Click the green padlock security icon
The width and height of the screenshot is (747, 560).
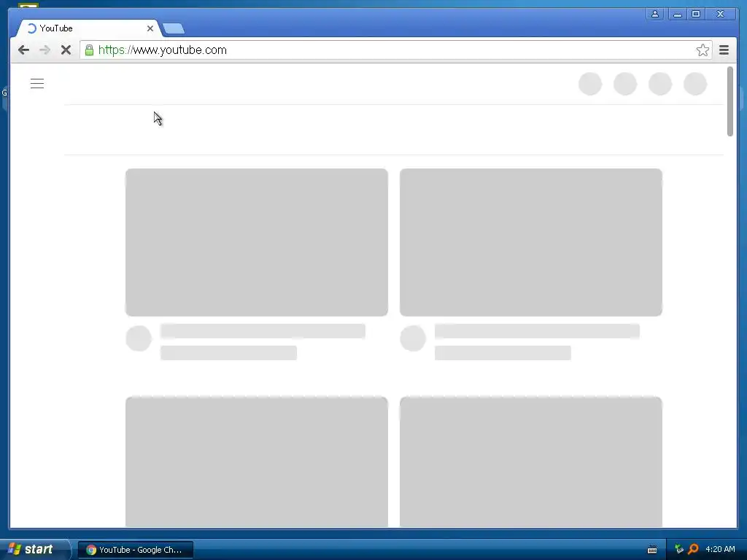[89, 50]
